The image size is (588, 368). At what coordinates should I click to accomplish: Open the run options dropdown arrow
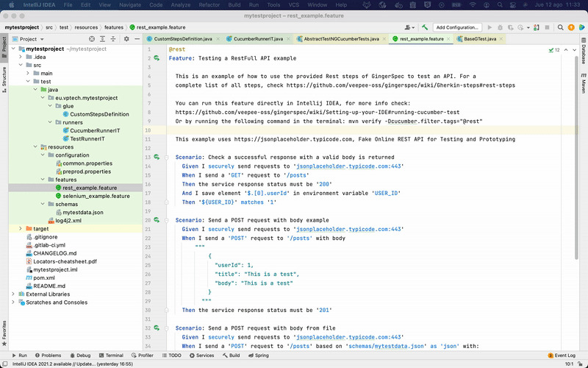coord(528,27)
